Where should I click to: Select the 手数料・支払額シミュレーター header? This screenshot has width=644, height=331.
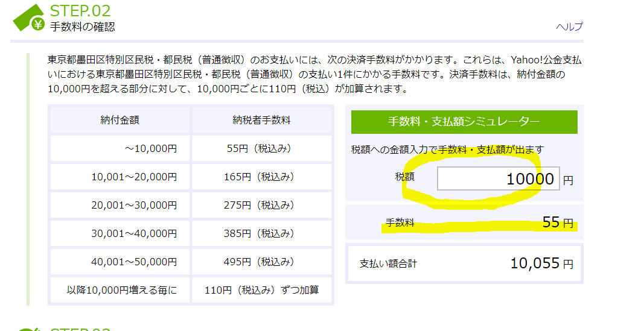464,122
